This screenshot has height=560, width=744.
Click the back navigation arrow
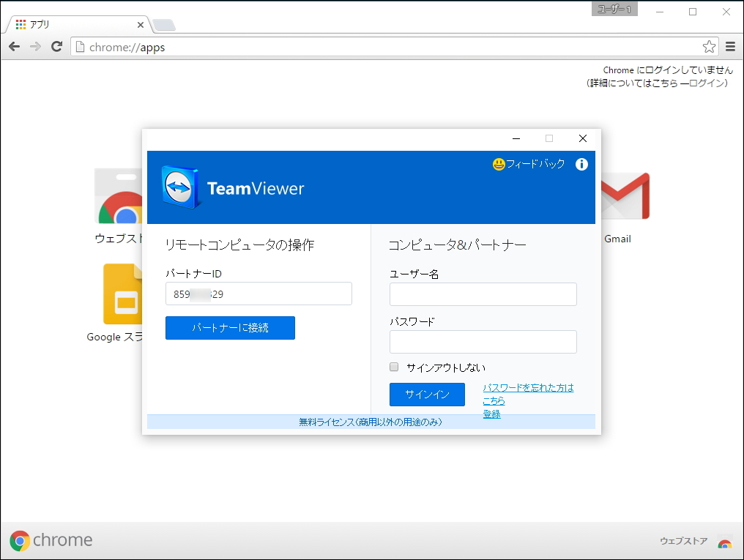(14, 45)
